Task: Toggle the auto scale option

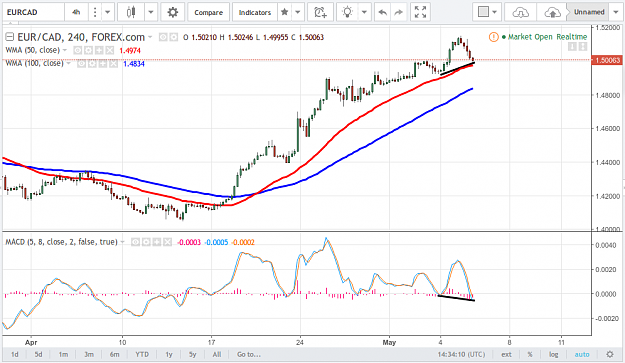Action: coord(582,354)
